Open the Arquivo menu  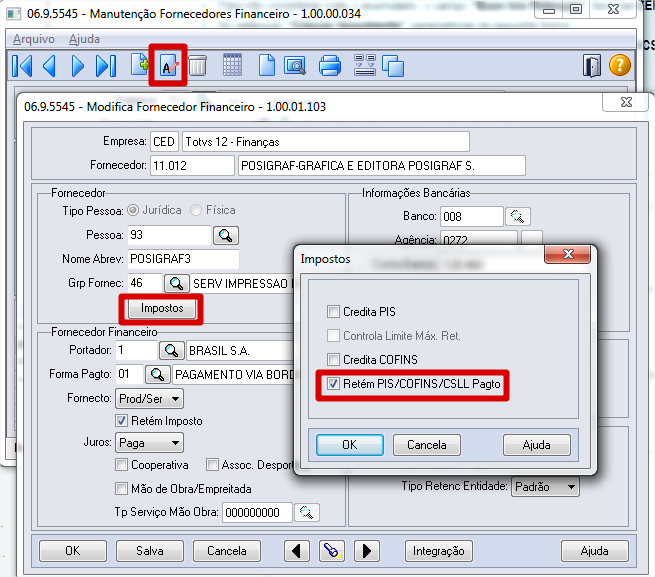pyautogui.click(x=34, y=39)
